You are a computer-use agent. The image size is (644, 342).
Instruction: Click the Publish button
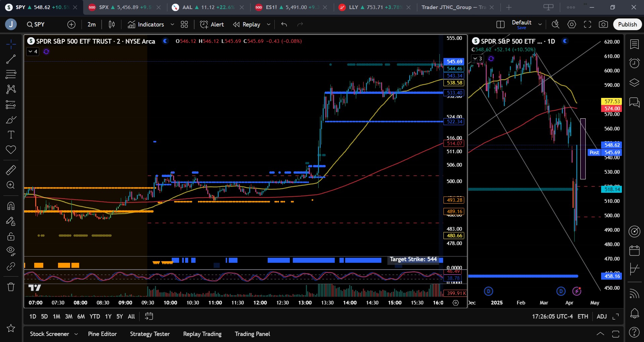click(x=627, y=24)
